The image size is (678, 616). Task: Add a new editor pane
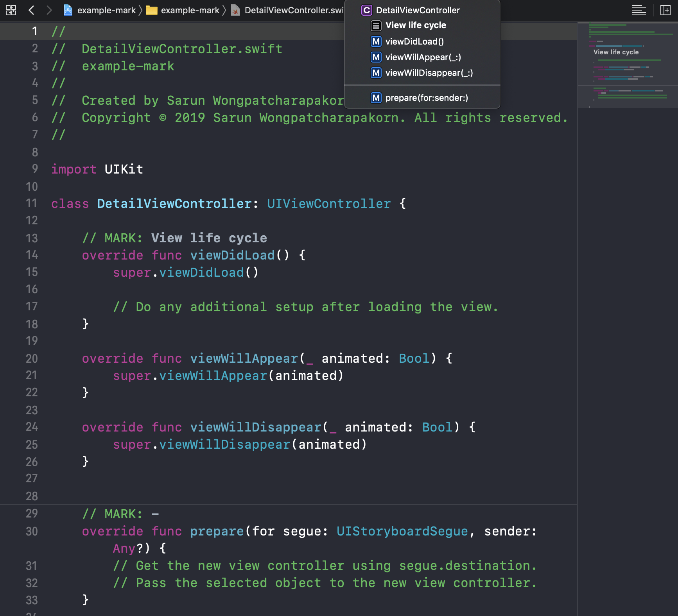pyautogui.click(x=665, y=10)
